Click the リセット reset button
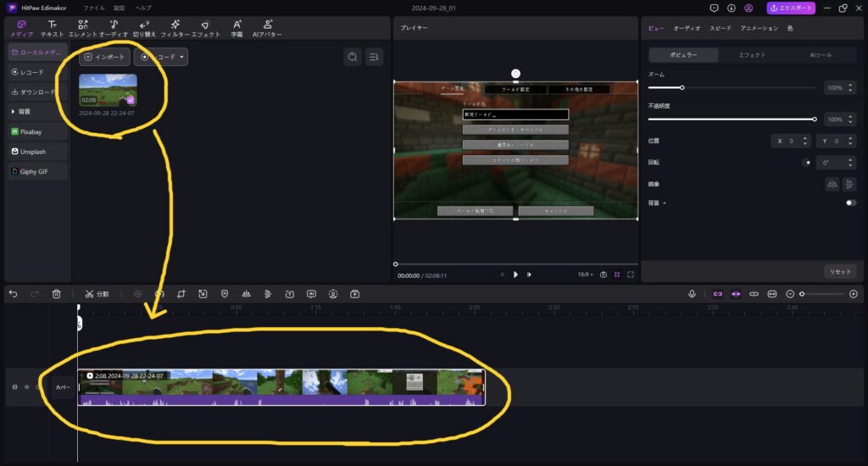 coord(840,272)
